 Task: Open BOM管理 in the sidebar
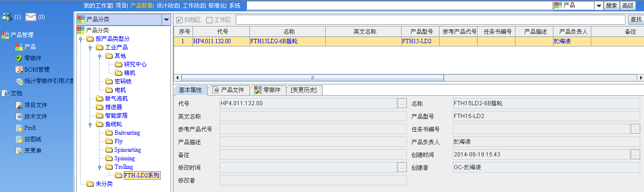[x=37, y=70]
